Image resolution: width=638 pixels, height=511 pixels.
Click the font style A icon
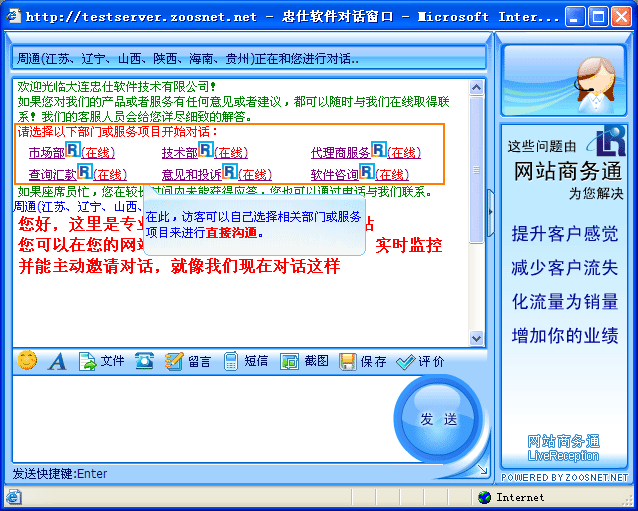point(57,361)
